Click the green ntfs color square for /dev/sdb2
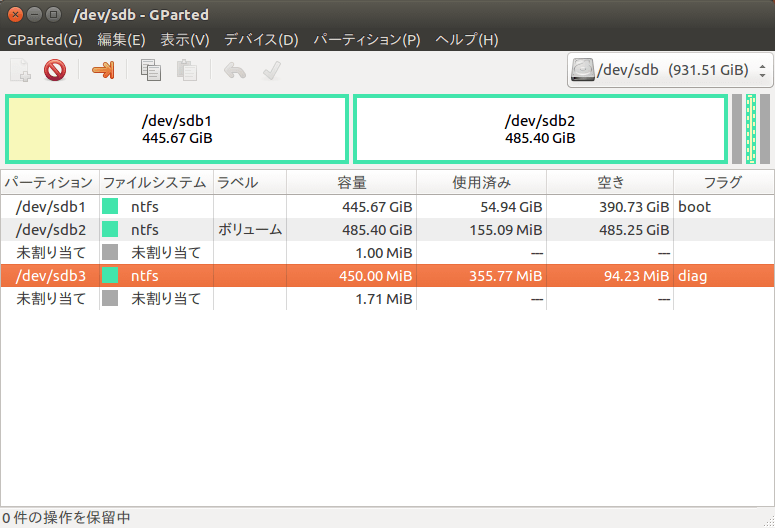 (110, 229)
